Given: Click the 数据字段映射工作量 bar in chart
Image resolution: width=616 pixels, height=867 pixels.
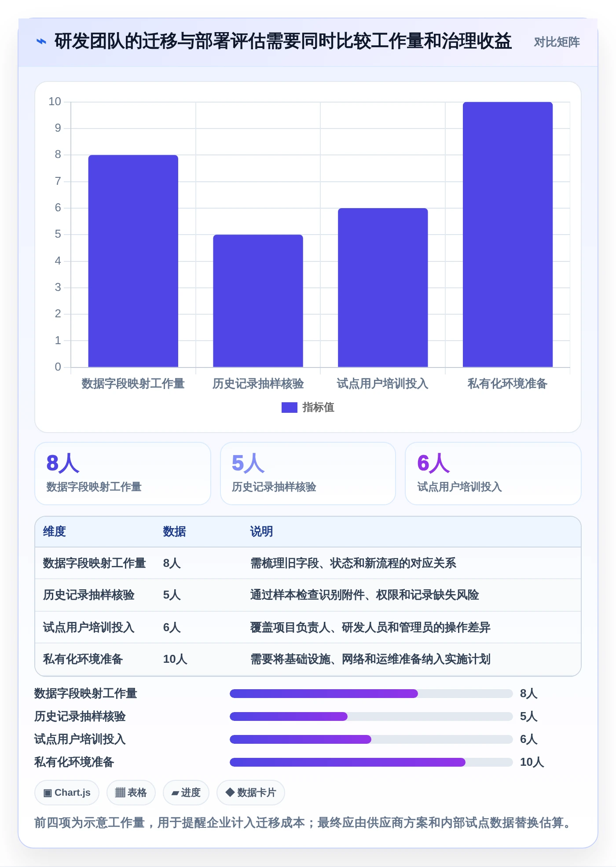Looking at the screenshot, I should click(x=133, y=261).
